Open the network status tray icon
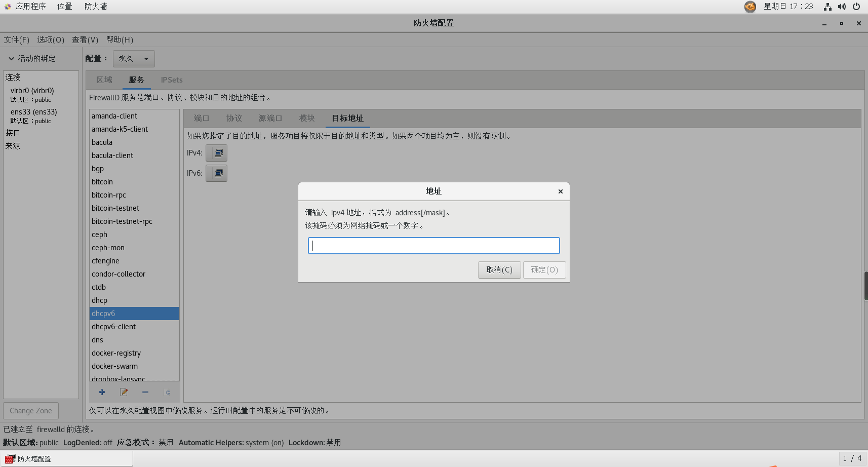 [x=827, y=7]
